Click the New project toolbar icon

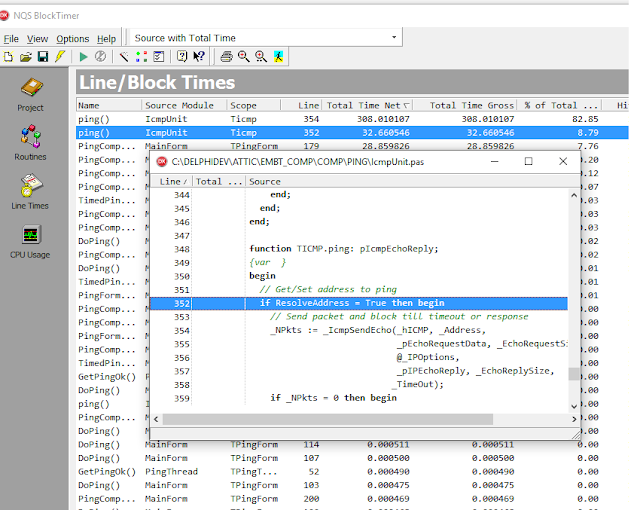8,56
